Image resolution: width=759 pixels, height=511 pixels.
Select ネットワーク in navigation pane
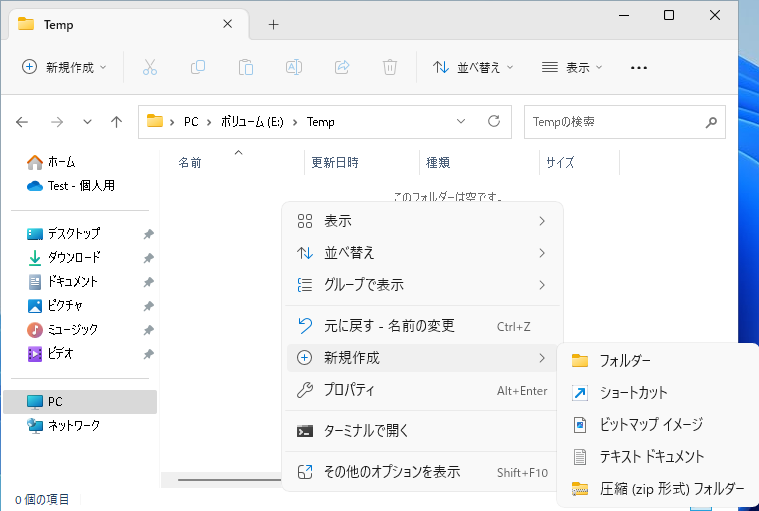pos(80,425)
